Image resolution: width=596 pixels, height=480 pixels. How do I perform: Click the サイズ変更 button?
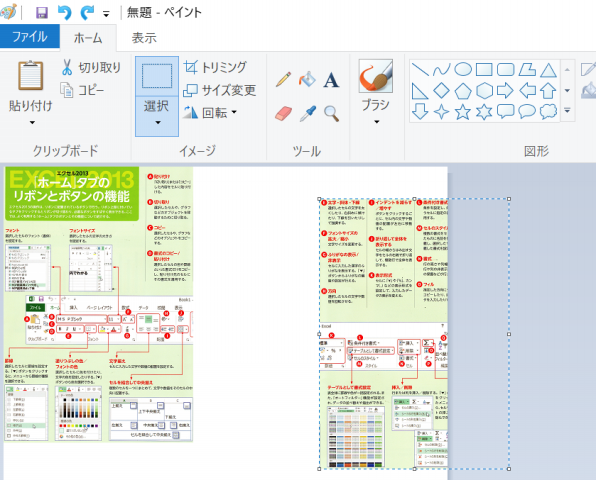tap(220, 90)
